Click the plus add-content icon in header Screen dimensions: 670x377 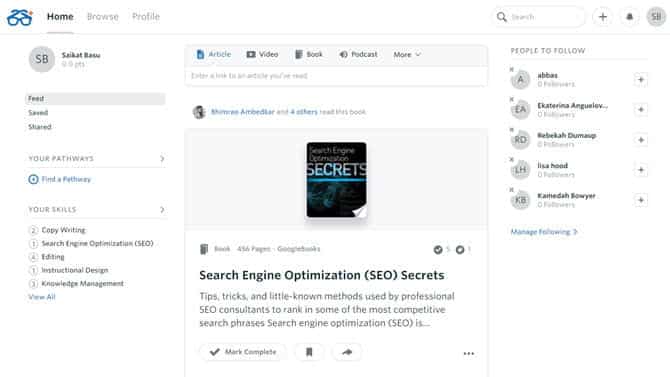pyautogui.click(x=602, y=17)
